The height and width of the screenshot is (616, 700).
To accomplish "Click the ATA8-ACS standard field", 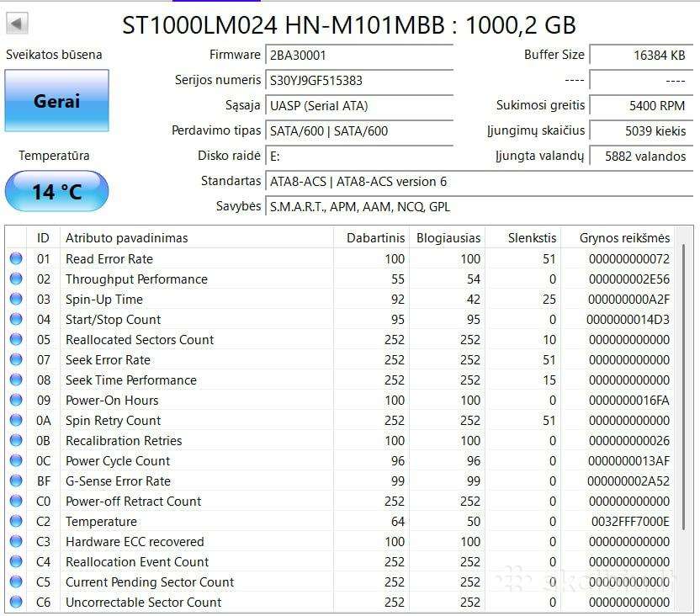I will pos(479,182).
